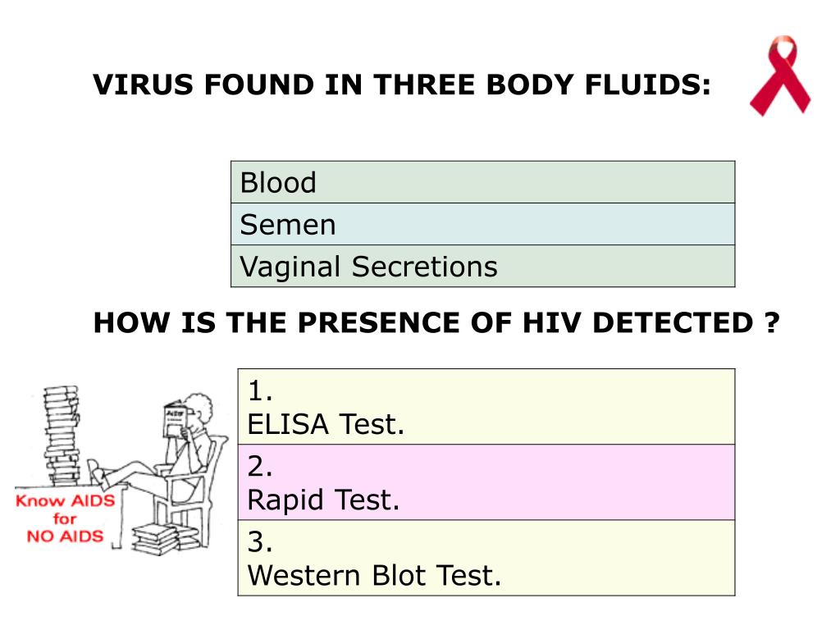Click the book held by the reader
The image size is (840, 630).
pos(176,420)
